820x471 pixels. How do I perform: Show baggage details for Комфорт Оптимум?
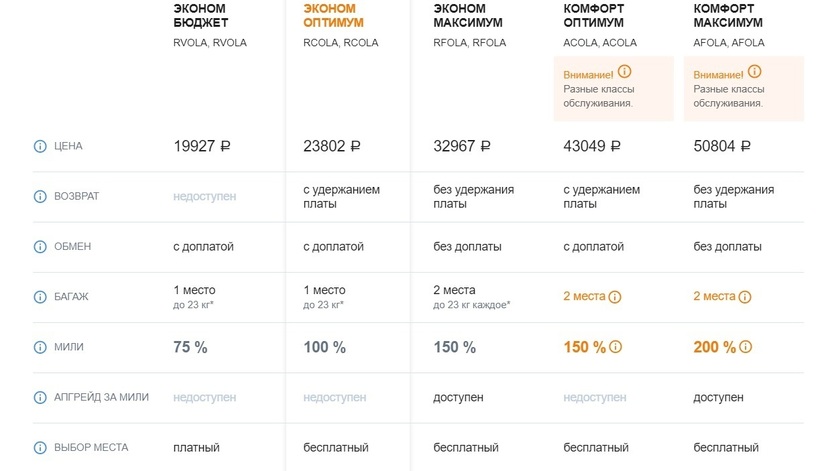click(615, 297)
